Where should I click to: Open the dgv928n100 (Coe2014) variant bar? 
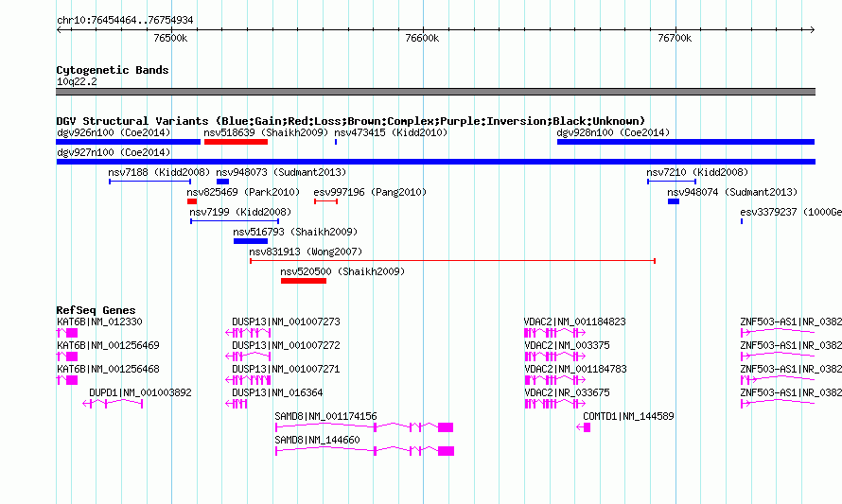686,142
